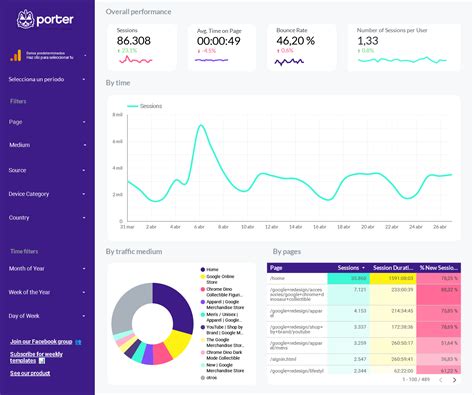Expand the Medium filter dropdown
This screenshot has width=474, height=395.
[x=47, y=145]
